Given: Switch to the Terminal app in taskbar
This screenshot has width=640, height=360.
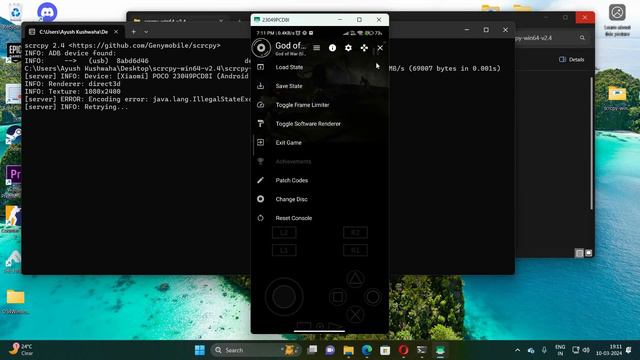Looking at the screenshot, I should pyautogui.click(x=422, y=350).
